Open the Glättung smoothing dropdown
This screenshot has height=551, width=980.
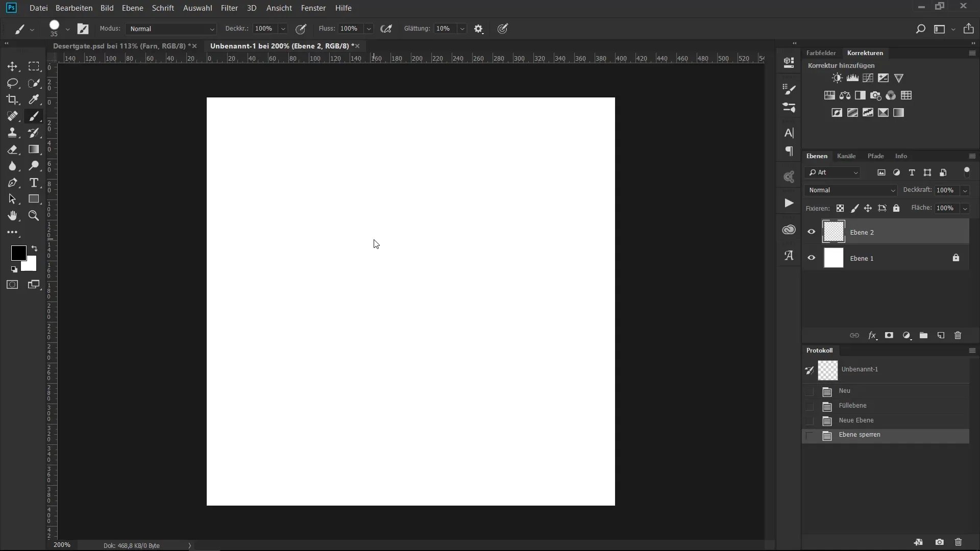click(x=462, y=29)
